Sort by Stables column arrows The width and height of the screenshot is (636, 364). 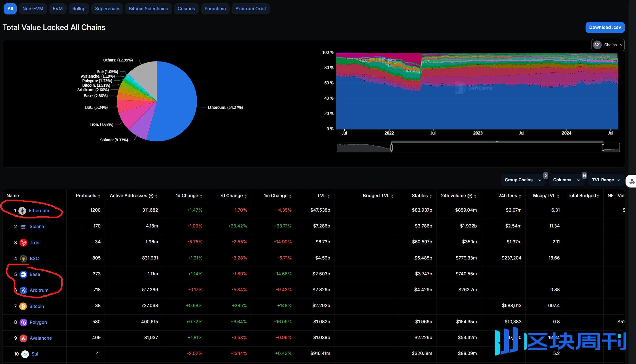coord(431,196)
